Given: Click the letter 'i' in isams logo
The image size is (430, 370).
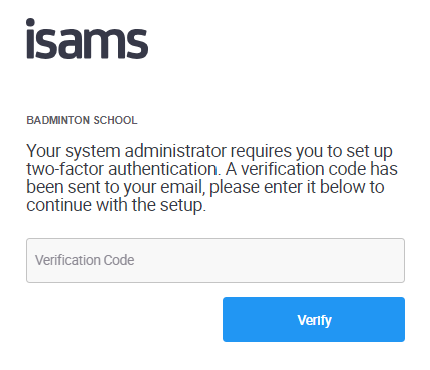Looking at the screenshot, I should coord(30,39).
